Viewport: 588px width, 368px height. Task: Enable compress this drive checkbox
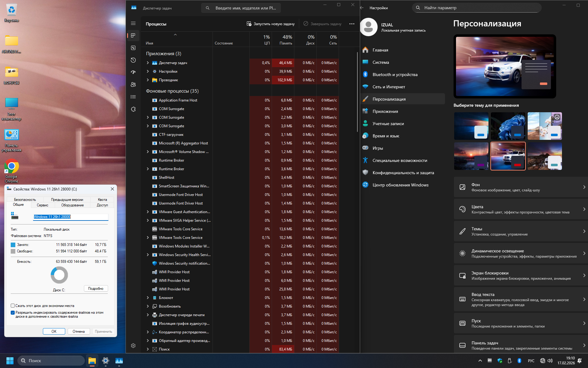(x=13, y=306)
